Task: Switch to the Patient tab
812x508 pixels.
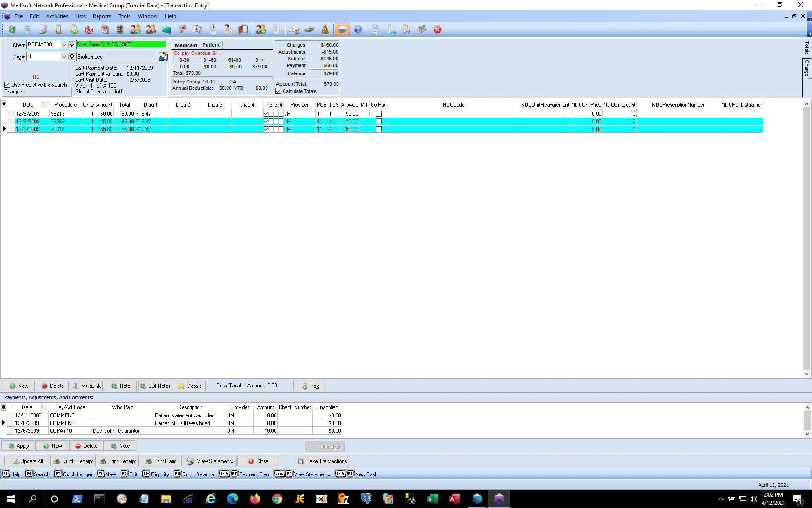Action: [x=211, y=45]
